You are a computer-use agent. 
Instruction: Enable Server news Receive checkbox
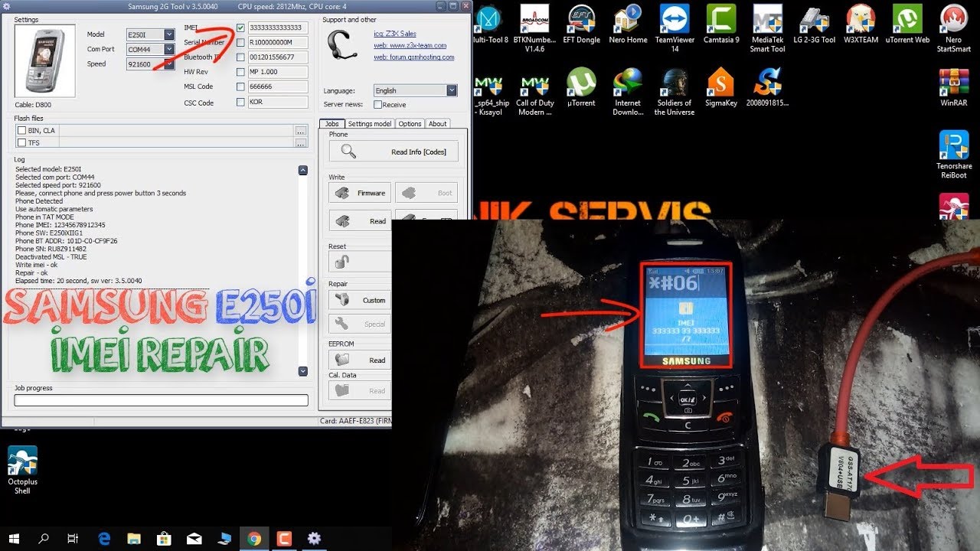[377, 105]
